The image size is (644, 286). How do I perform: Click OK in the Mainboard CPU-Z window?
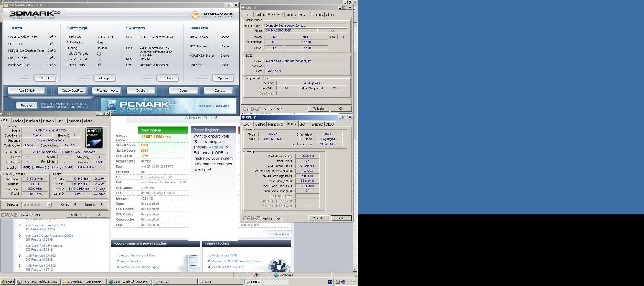341,109
